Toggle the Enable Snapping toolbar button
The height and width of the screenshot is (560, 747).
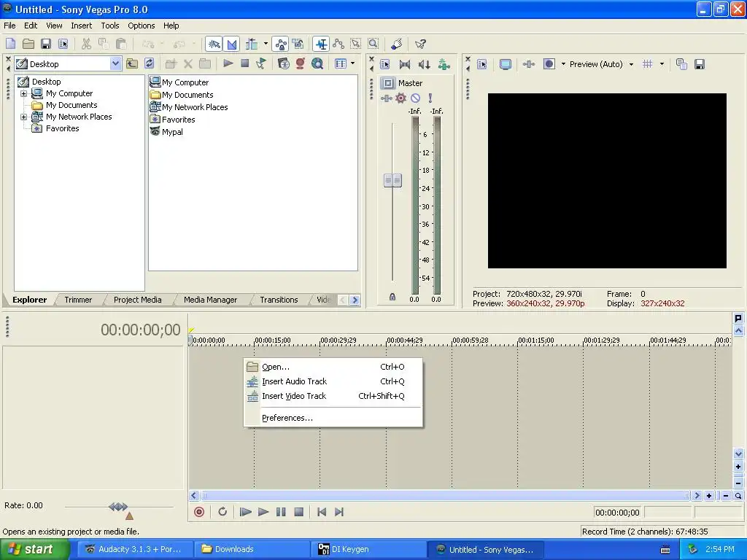pyautogui.click(x=214, y=44)
